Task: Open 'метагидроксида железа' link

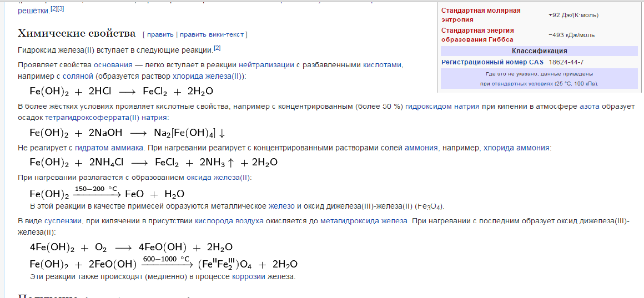Action: click(x=364, y=221)
